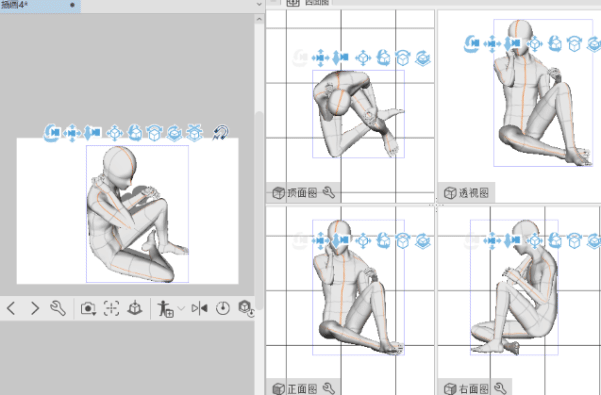Click the perspective view (透视图) label
Image resolution: width=601 pixels, height=395 pixels.
pos(474,193)
